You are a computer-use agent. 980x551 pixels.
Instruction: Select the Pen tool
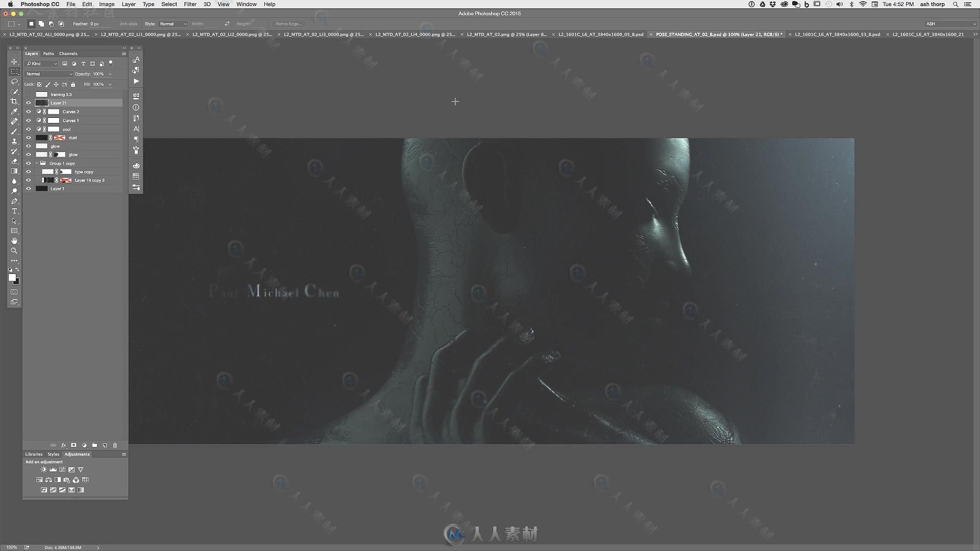(x=14, y=202)
